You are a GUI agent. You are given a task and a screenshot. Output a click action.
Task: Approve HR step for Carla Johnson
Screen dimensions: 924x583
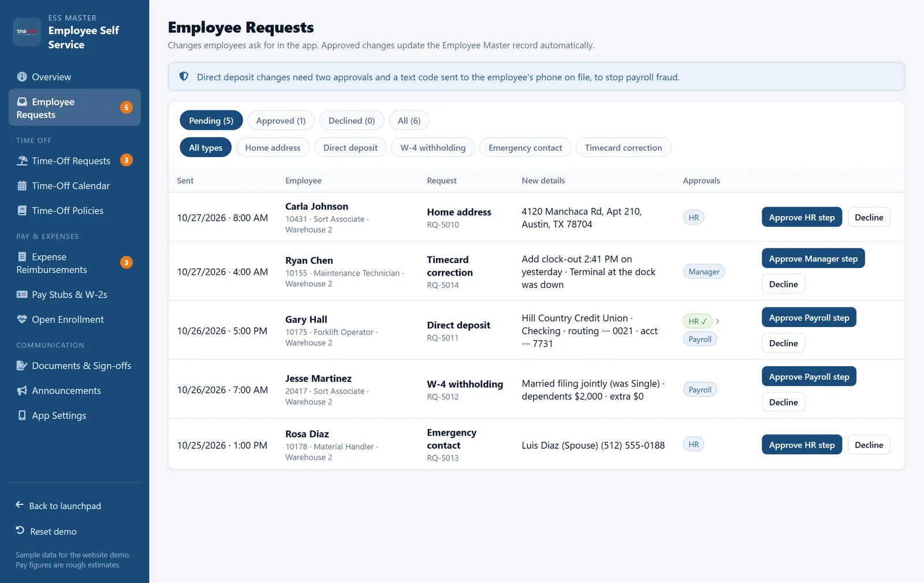click(802, 217)
